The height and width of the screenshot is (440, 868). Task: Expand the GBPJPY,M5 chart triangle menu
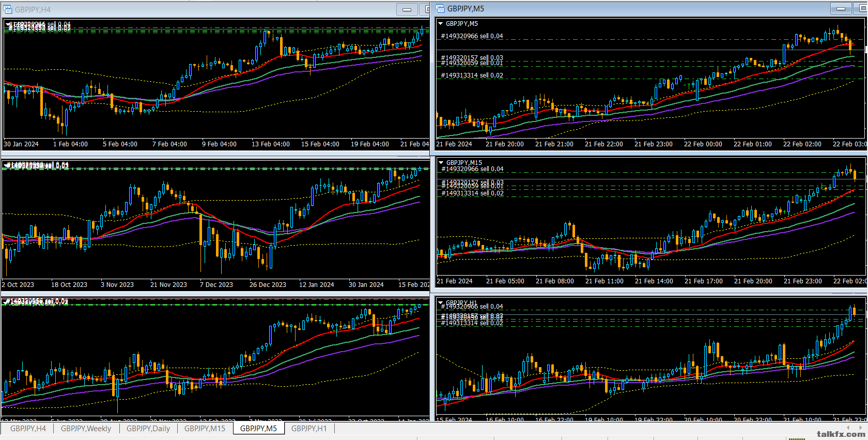440,24
